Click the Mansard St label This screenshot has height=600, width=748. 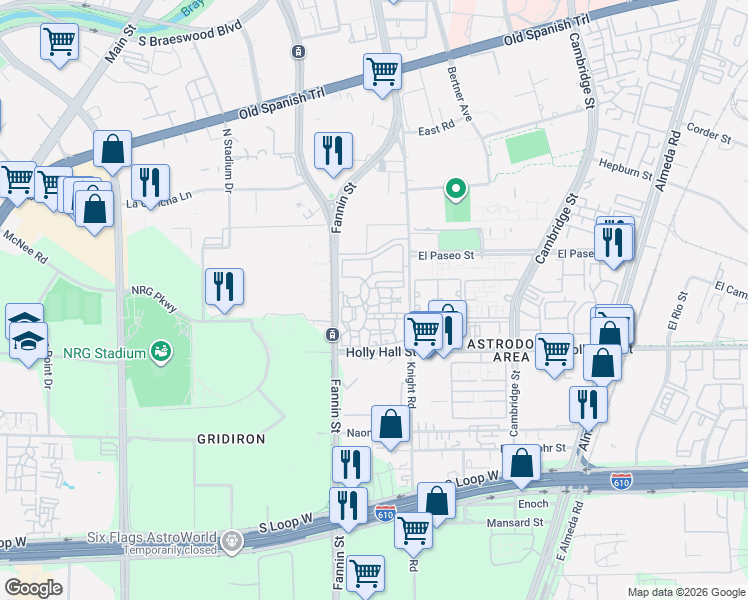[x=515, y=523]
